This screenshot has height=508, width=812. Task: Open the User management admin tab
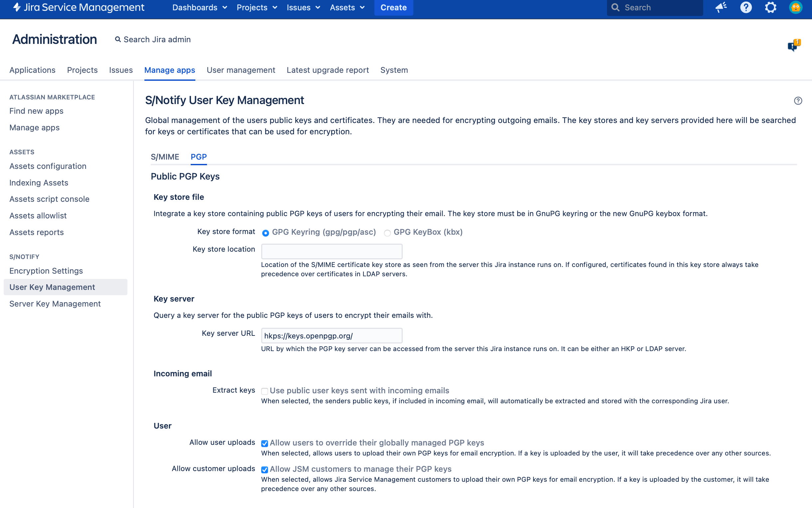click(241, 70)
